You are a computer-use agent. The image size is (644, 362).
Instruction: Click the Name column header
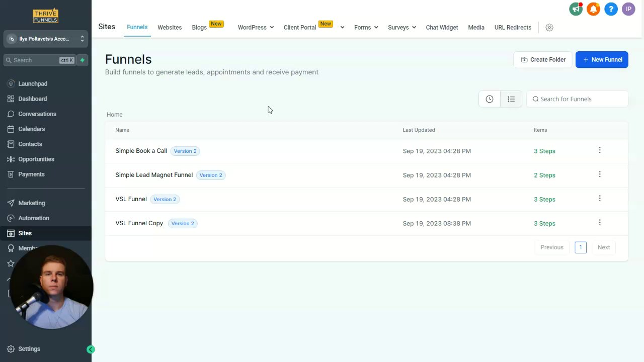122,130
